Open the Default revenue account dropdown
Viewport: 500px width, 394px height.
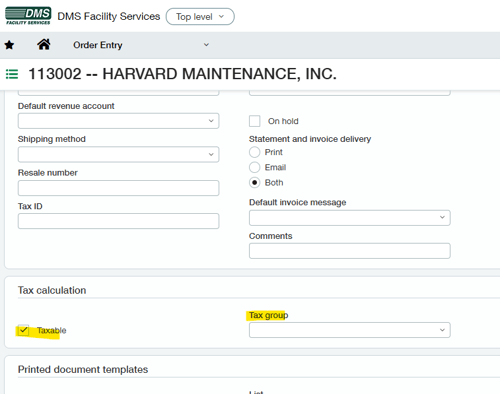118,121
